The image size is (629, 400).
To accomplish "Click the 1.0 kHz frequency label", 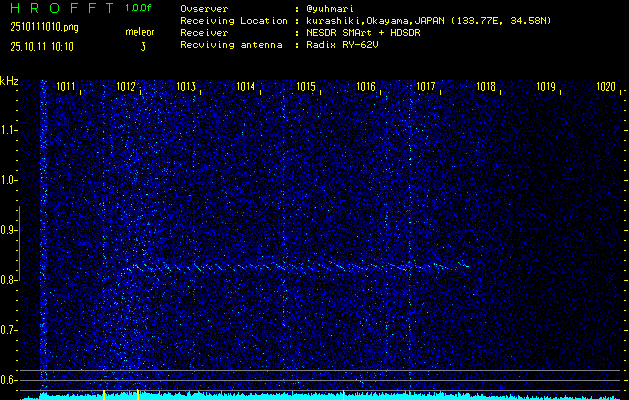I will (x=7, y=181).
